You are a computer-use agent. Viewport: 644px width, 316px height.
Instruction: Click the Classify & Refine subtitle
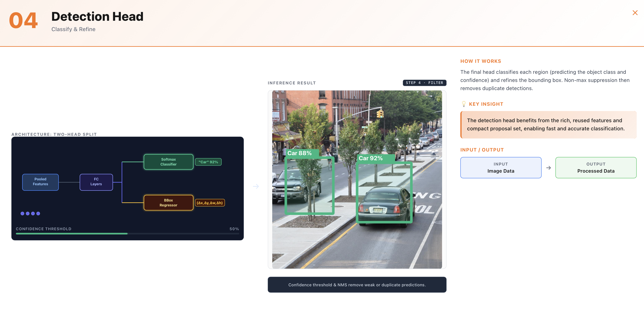(74, 29)
